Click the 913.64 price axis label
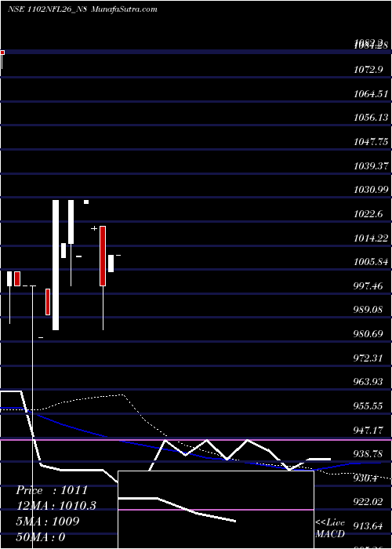Screen dimensions: 392x549 (369, 527)
